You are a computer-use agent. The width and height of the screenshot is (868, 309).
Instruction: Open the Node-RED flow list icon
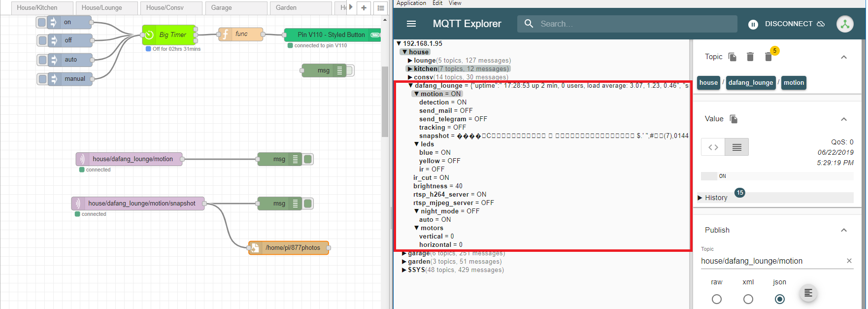click(381, 8)
